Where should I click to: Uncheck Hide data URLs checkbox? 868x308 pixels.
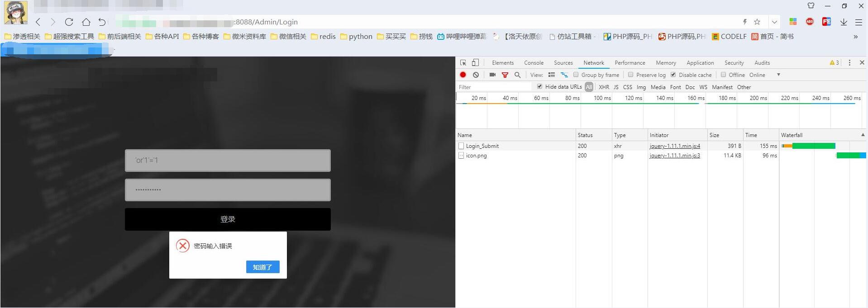pyautogui.click(x=539, y=86)
